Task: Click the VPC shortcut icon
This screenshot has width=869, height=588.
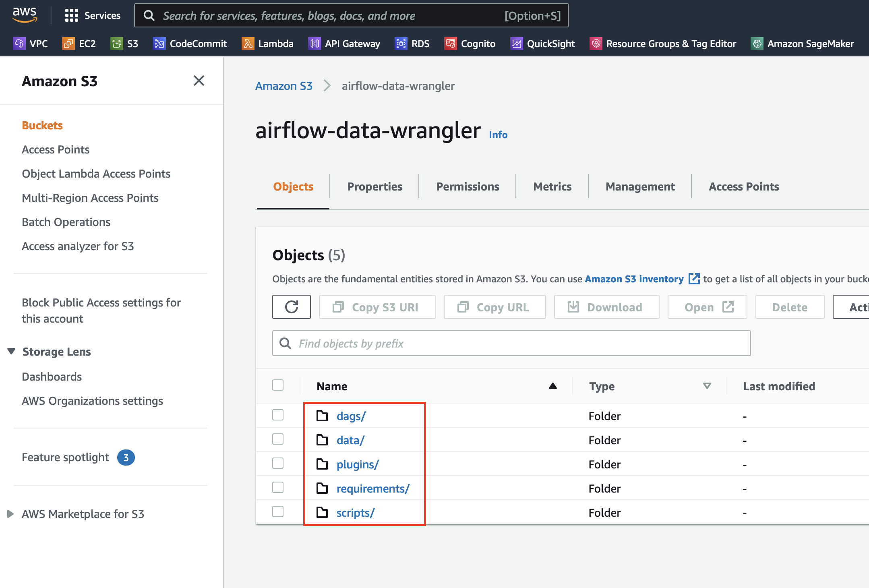Action: click(x=19, y=43)
